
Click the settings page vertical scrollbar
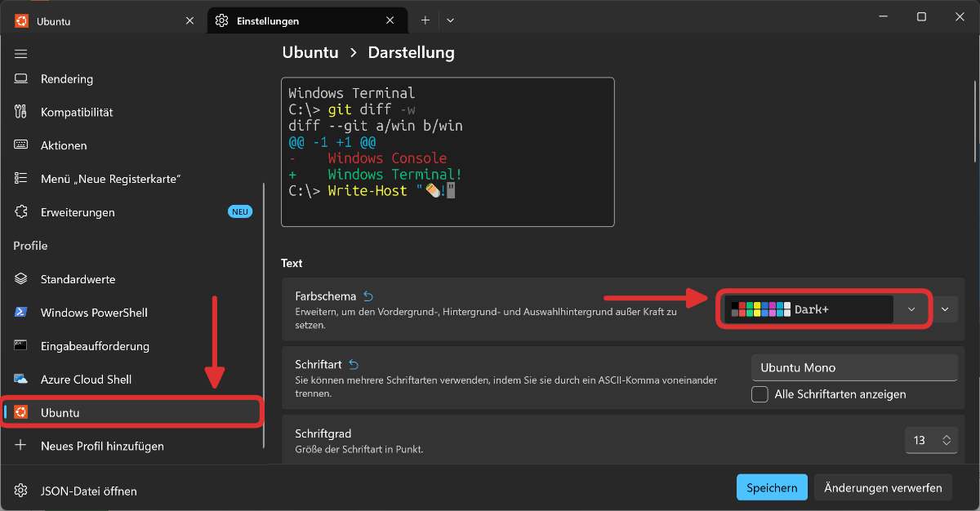[976, 121]
